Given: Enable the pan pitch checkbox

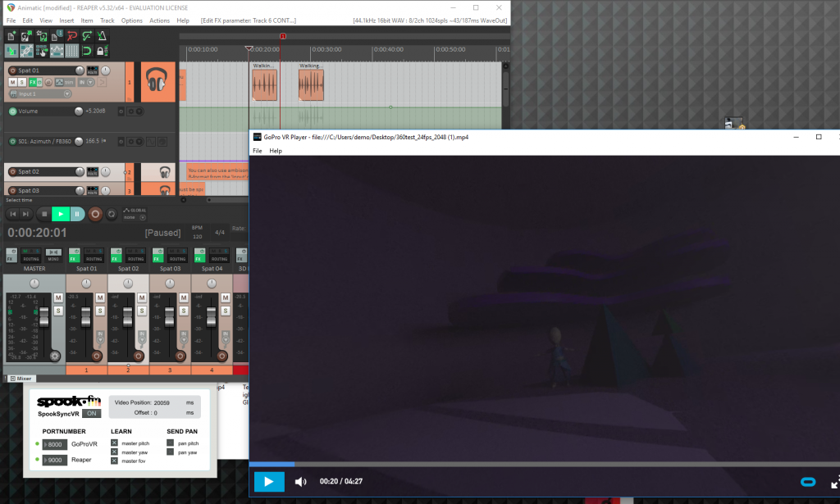Looking at the screenshot, I should tap(171, 443).
